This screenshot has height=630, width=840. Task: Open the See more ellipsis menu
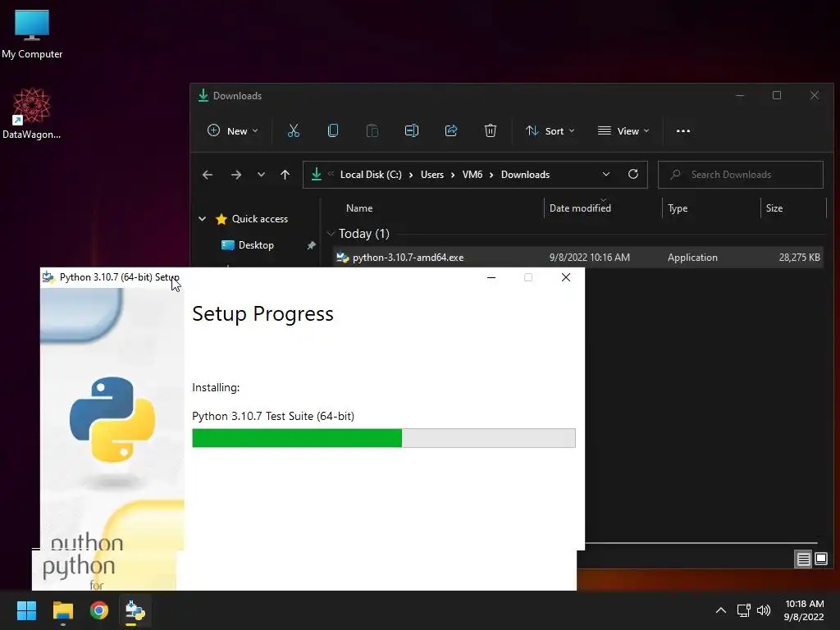[x=683, y=130]
